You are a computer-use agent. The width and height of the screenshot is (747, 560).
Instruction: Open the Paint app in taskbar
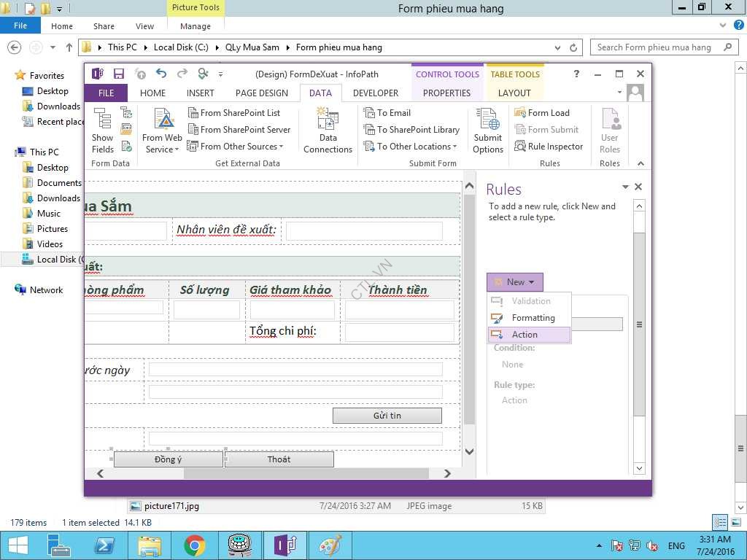click(330, 545)
